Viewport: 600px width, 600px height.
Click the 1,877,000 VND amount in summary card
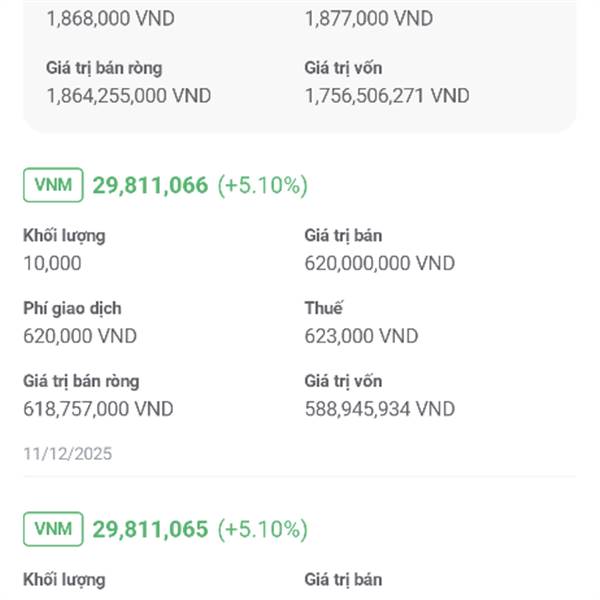(369, 19)
